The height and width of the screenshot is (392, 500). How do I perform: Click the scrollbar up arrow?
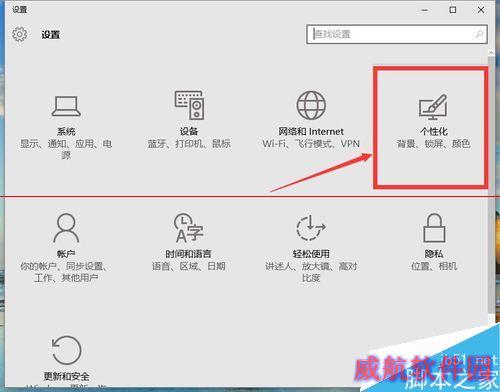pyautogui.click(x=491, y=53)
